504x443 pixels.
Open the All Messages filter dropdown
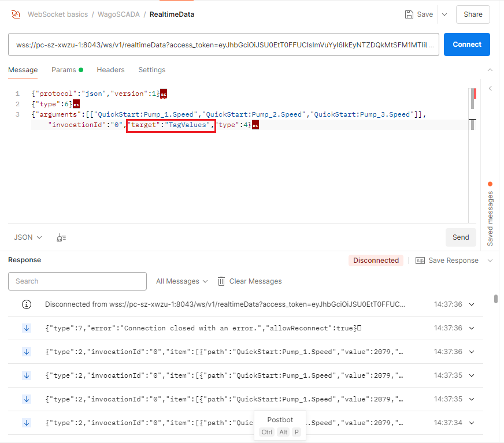(x=181, y=281)
